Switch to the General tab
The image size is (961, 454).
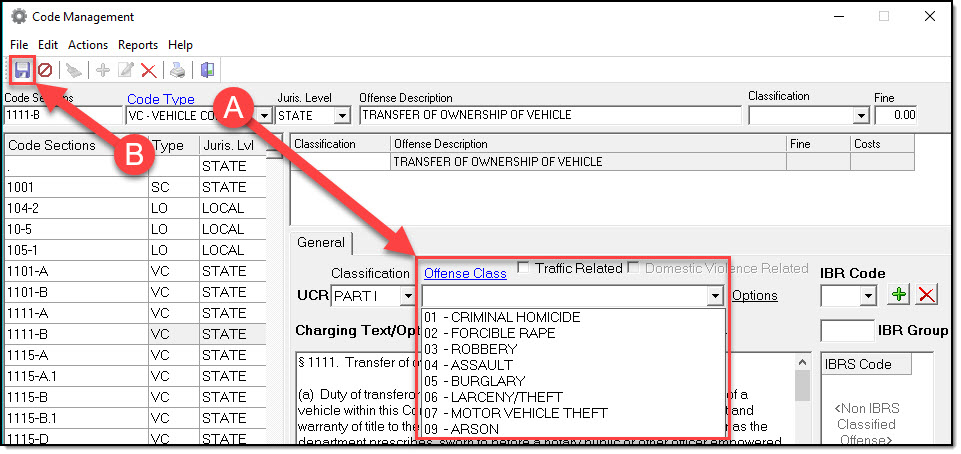(x=321, y=242)
